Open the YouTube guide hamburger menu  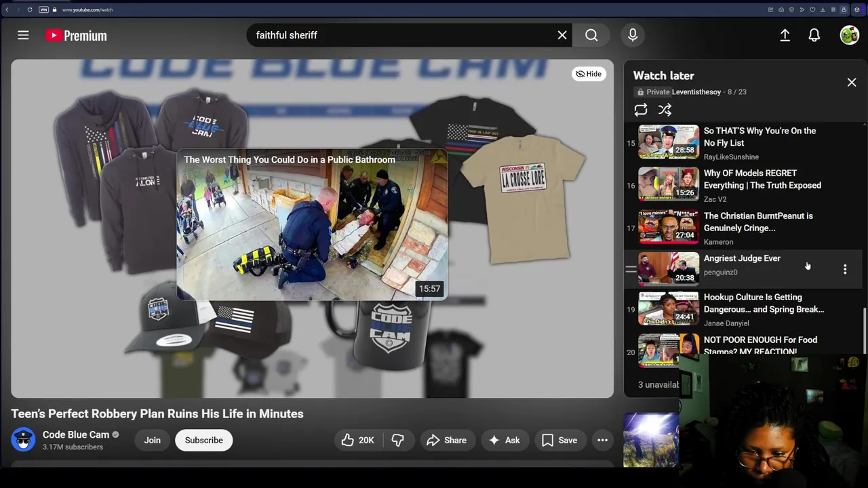[x=23, y=35]
